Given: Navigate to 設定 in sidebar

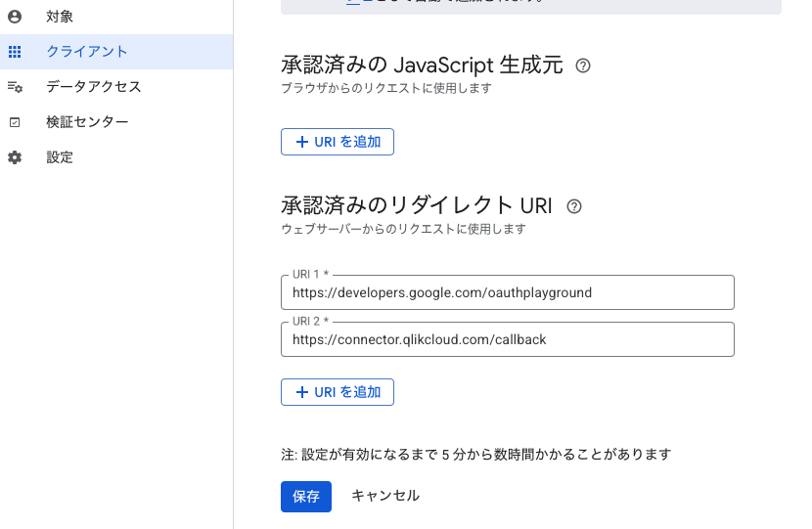Looking at the screenshot, I should pyautogui.click(x=60, y=157).
